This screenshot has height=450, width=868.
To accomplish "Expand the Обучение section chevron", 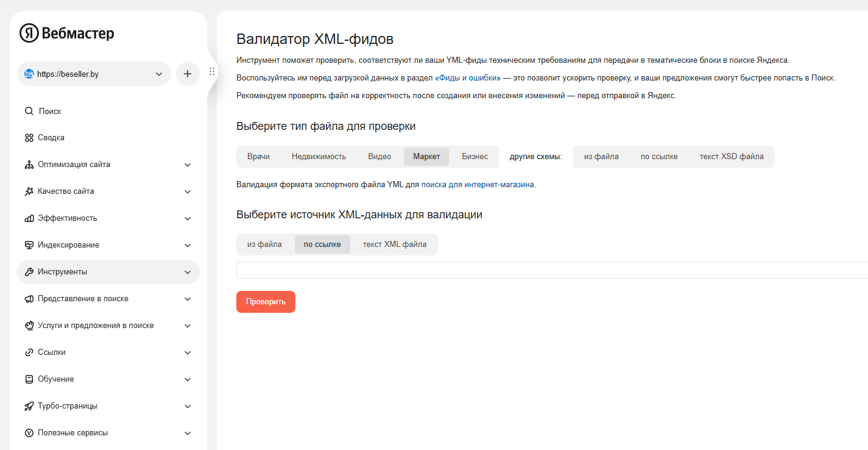I will (x=188, y=379).
